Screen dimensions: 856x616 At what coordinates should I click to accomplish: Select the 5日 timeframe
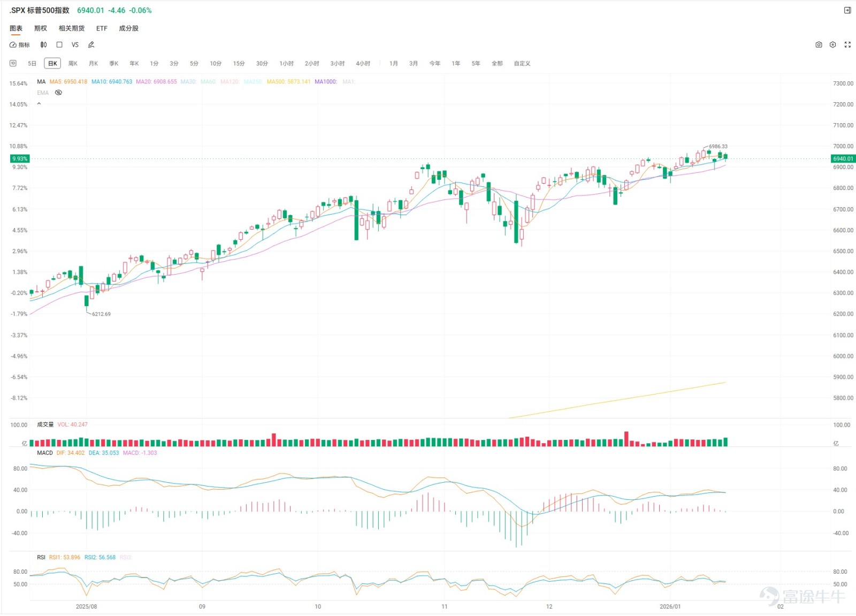32,64
